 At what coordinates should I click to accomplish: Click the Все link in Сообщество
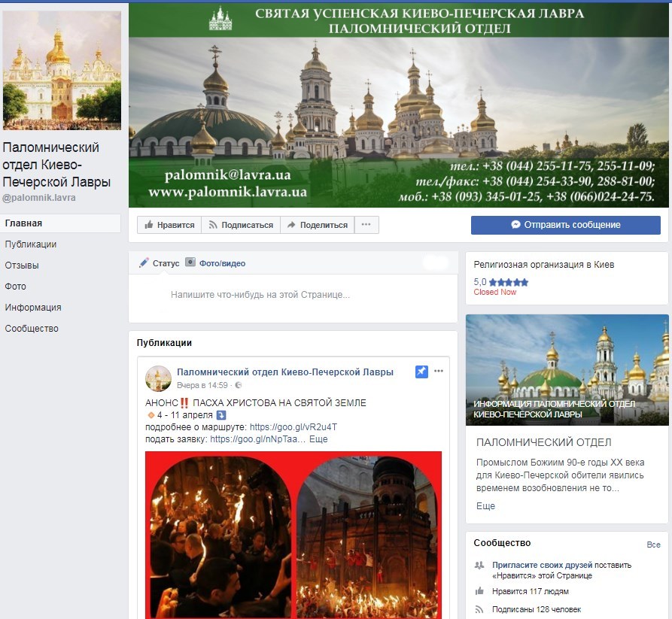[654, 545]
